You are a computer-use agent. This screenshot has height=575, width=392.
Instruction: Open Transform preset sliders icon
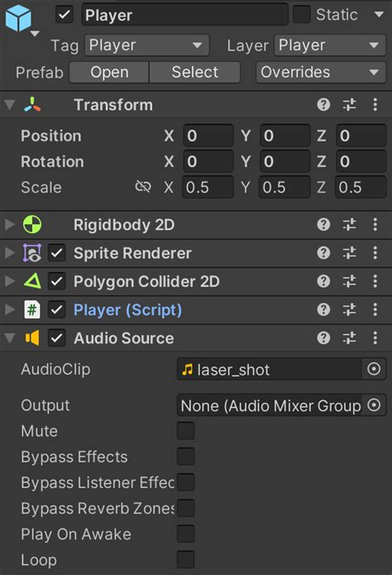349,105
